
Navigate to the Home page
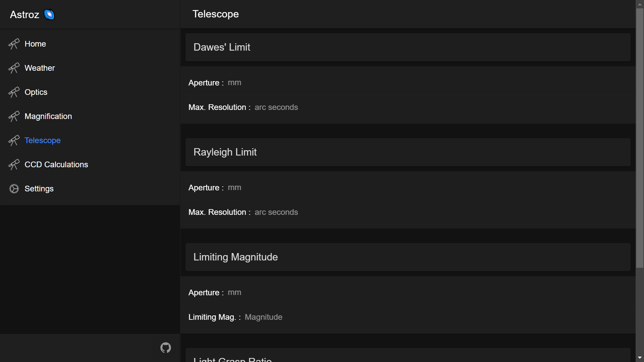pos(35,44)
